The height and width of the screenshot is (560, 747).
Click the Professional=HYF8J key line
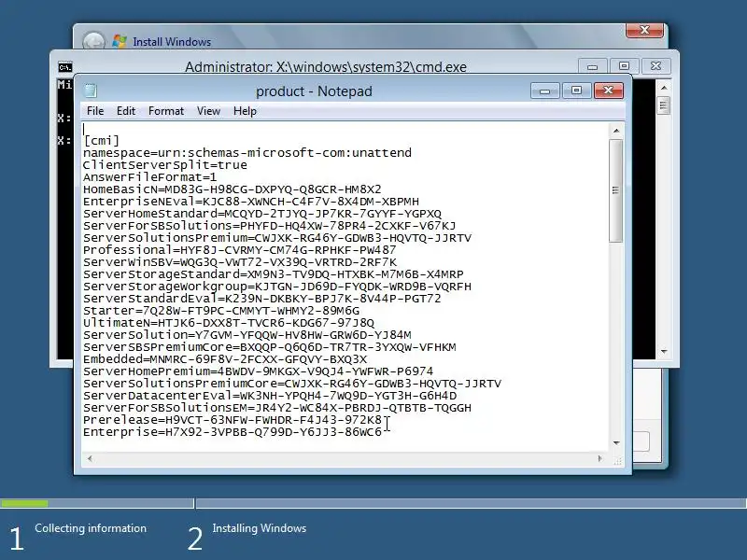[x=240, y=250]
